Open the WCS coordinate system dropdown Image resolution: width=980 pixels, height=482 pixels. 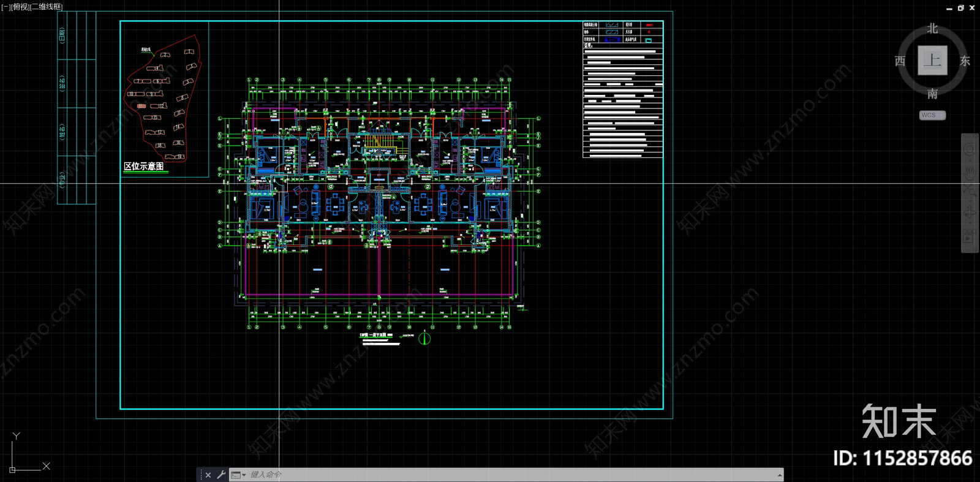pyautogui.click(x=932, y=115)
